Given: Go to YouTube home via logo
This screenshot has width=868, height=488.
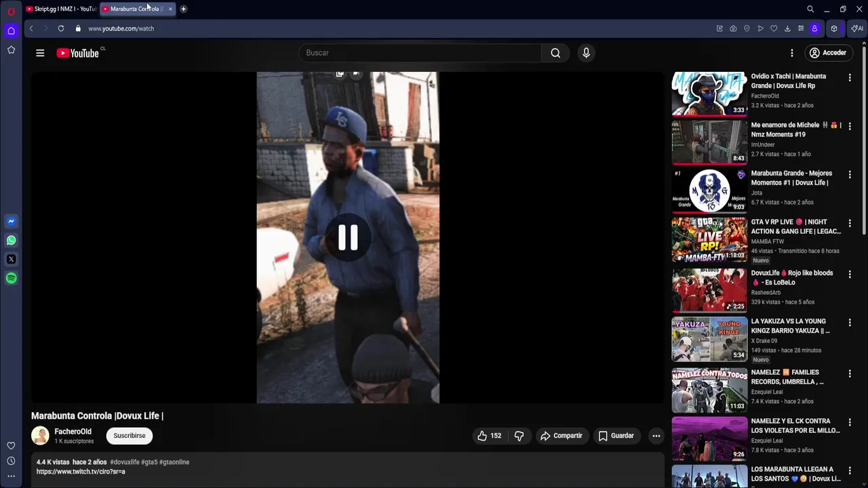Looking at the screenshot, I should pyautogui.click(x=78, y=53).
